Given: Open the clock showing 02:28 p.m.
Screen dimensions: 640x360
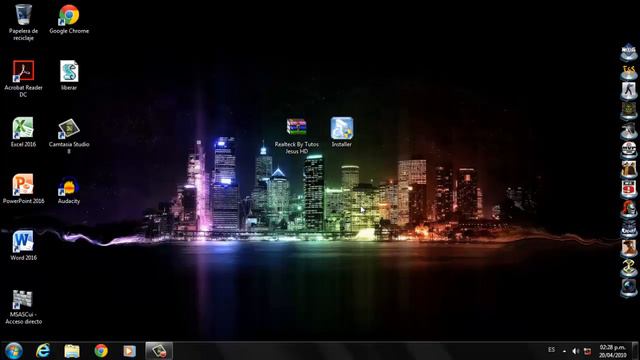Looking at the screenshot, I should point(613,351).
